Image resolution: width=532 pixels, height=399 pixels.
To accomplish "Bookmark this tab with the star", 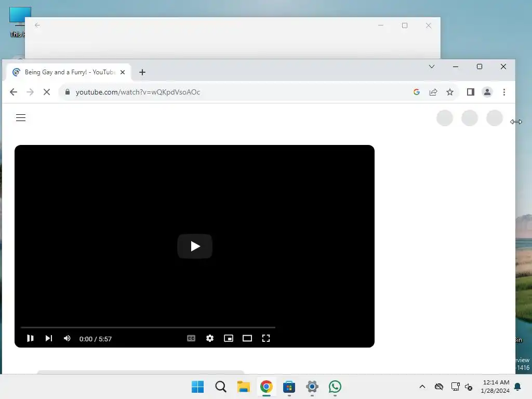I will coord(450,92).
